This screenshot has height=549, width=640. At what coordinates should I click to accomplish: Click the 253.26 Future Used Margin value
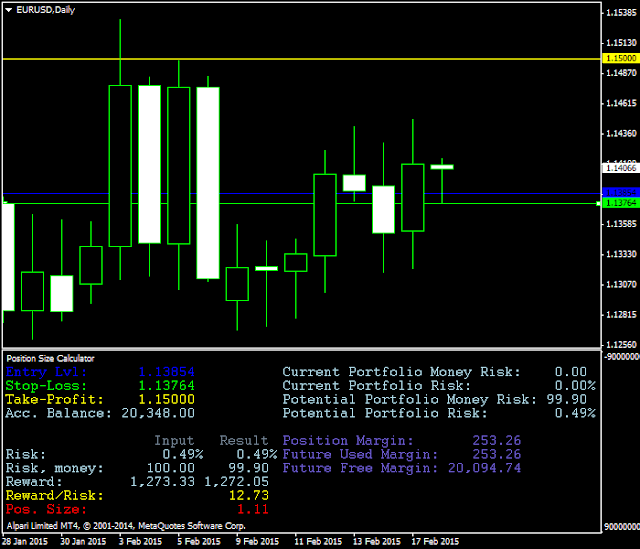click(496, 454)
